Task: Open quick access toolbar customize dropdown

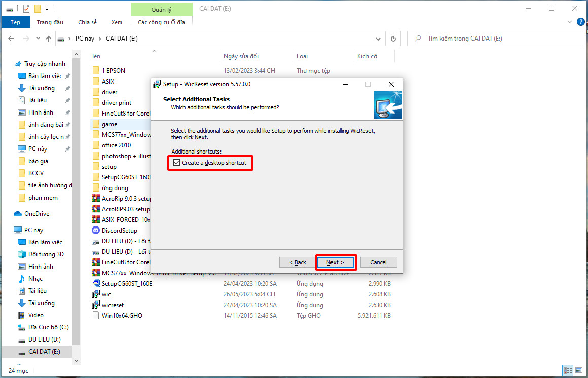Action: [x=47, y=9]
